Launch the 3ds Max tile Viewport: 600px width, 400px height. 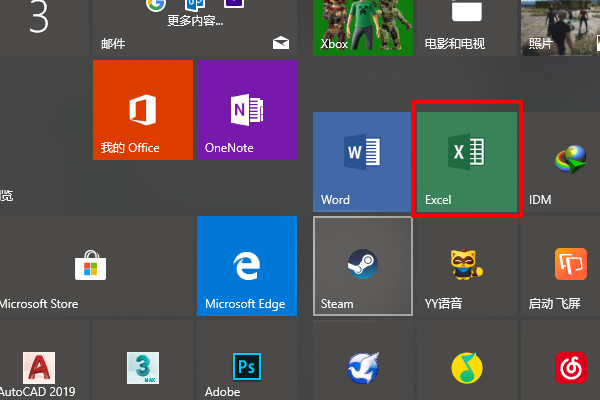tap(142, 368)
